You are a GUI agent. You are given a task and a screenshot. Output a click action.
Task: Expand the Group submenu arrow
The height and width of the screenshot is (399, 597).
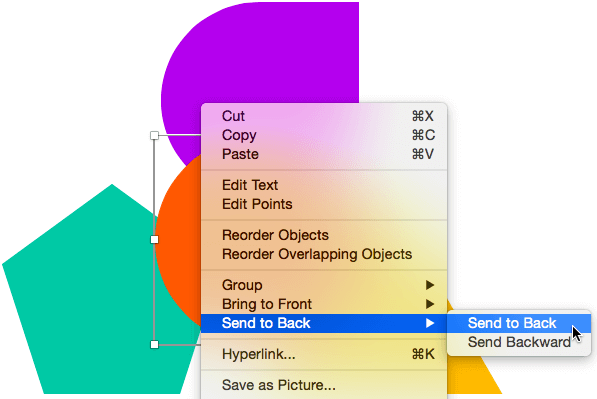click(430, 285)
